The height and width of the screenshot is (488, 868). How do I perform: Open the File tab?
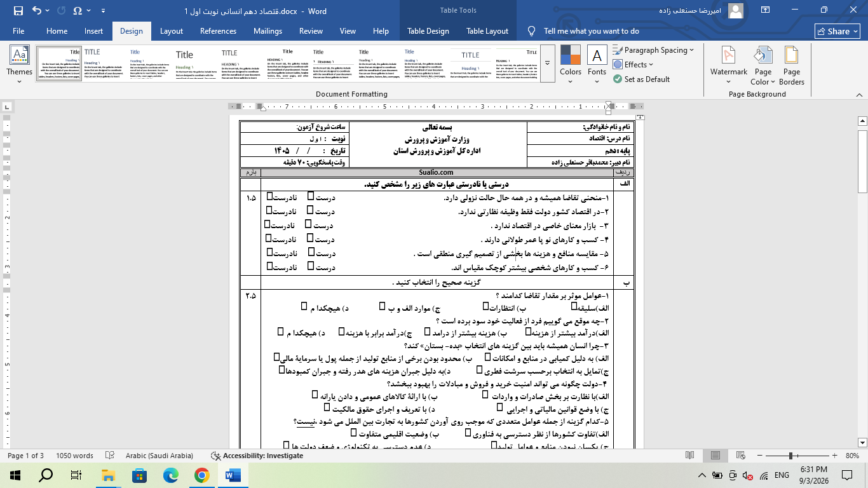coord(18,31)
